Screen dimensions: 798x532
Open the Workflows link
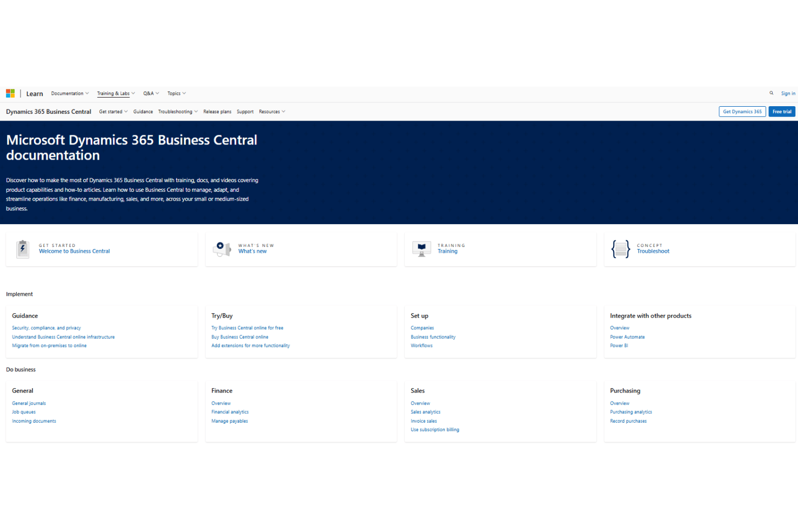click(x=422, y=346)
